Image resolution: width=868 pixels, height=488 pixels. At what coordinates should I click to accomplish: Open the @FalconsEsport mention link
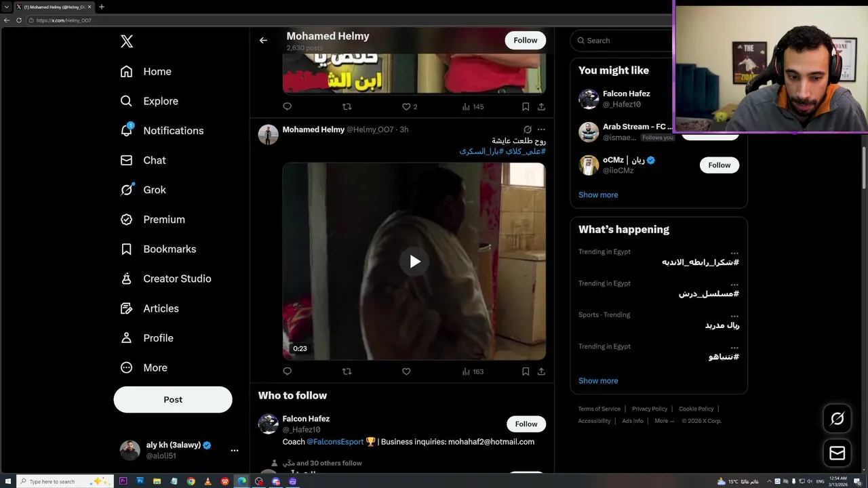tap(335, 442)
